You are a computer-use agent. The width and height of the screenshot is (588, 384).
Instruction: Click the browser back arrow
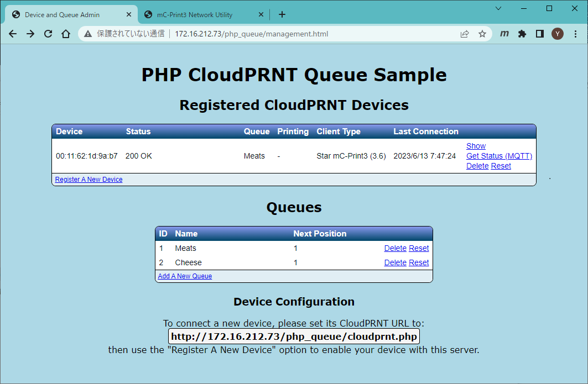[x=13, y=34]
